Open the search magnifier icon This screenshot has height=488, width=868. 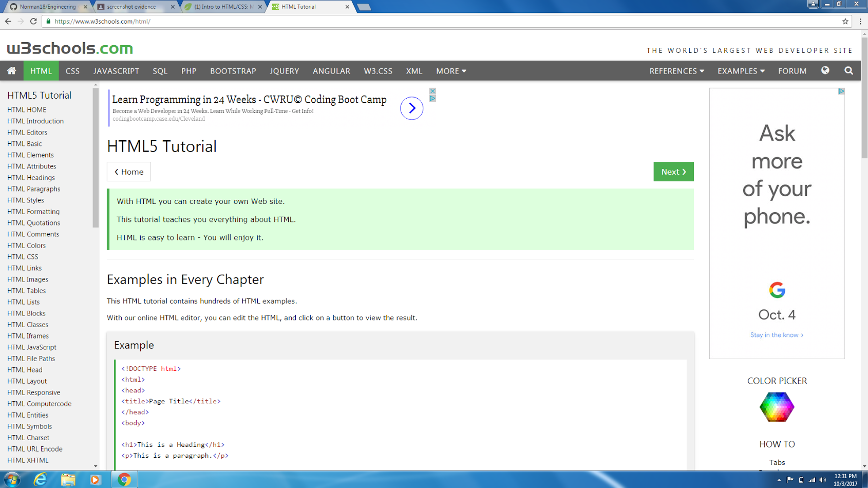(x=848, y=71)
